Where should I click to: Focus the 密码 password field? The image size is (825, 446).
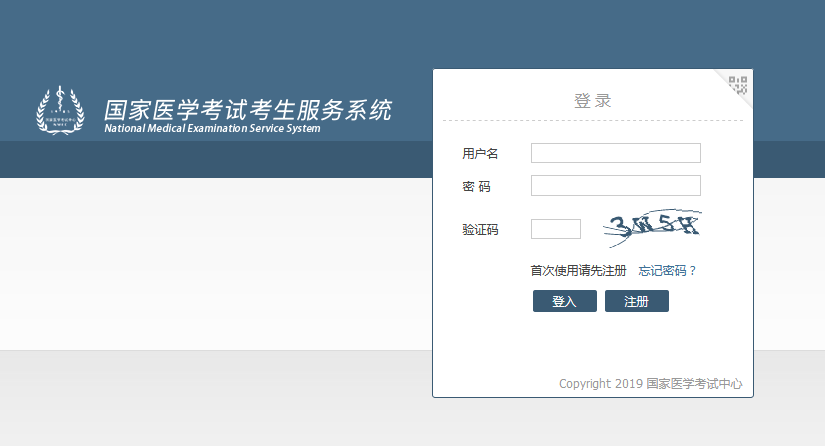pos(615,186)
